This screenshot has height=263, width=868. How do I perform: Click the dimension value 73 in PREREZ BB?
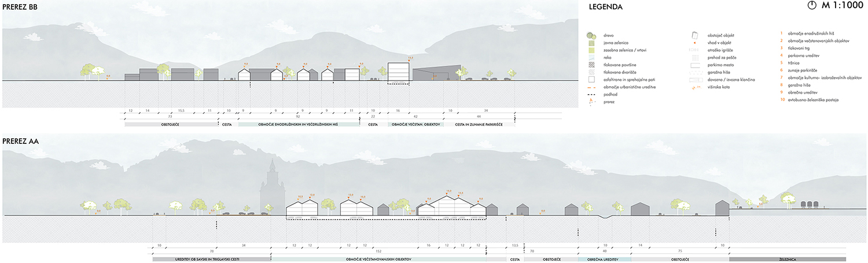pos(170,116)
